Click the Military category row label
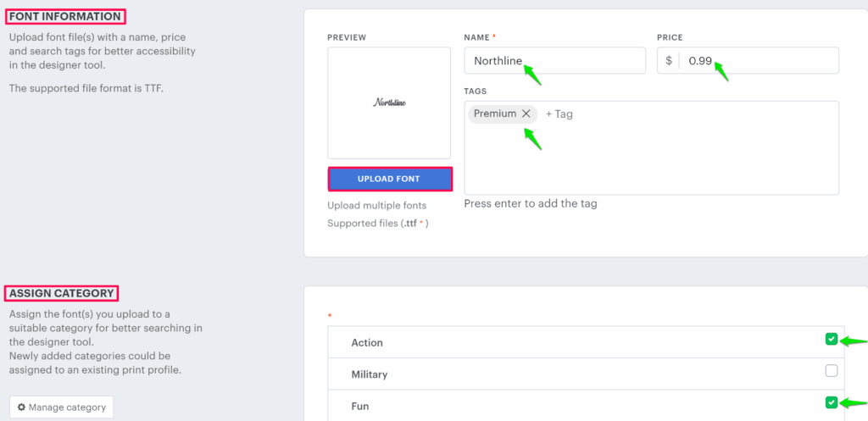This screenshot has height=421, width=868. pos(372,374)
